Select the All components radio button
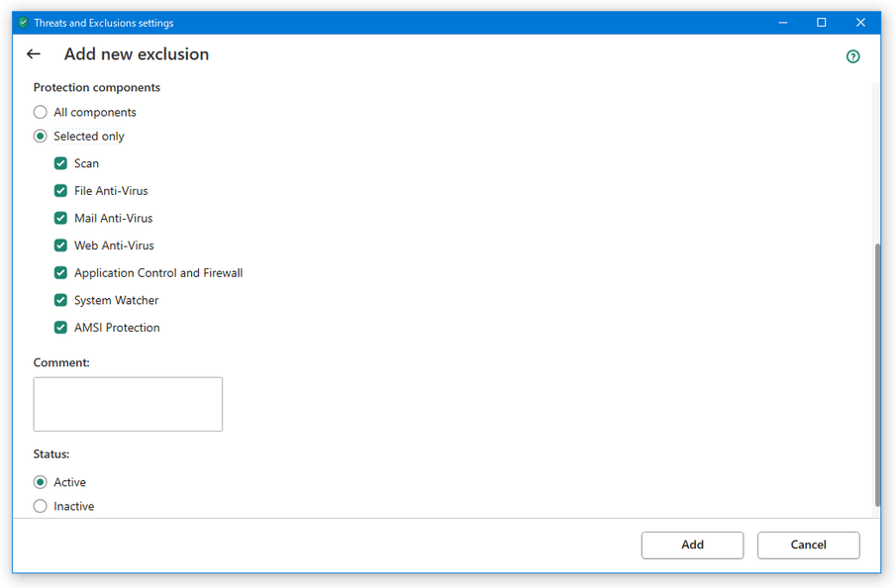This screenshot has width=895, height=588. [x=40, y=112]
